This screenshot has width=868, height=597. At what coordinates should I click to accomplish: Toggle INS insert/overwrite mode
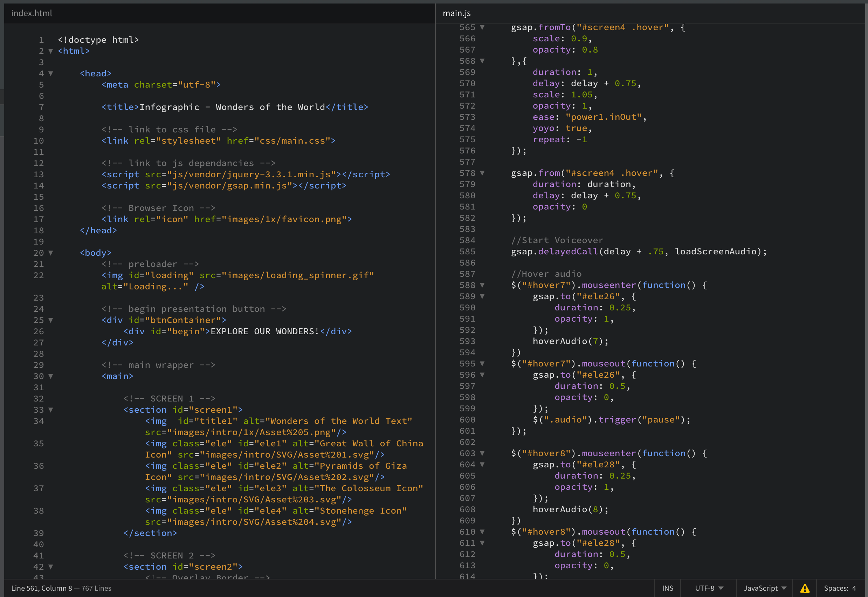point(667,588)
